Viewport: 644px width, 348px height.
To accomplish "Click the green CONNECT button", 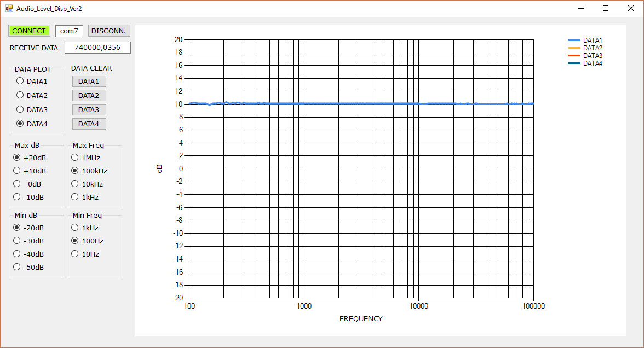I will pyautogui.click(x=29, y=31).
